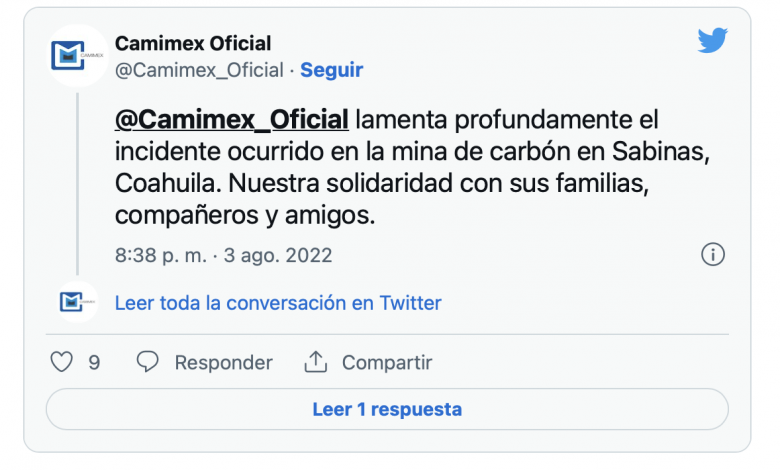The height and width of the screenshot is (470, 780).
Task: Open the tweet info icon
Action: point(712,255)
